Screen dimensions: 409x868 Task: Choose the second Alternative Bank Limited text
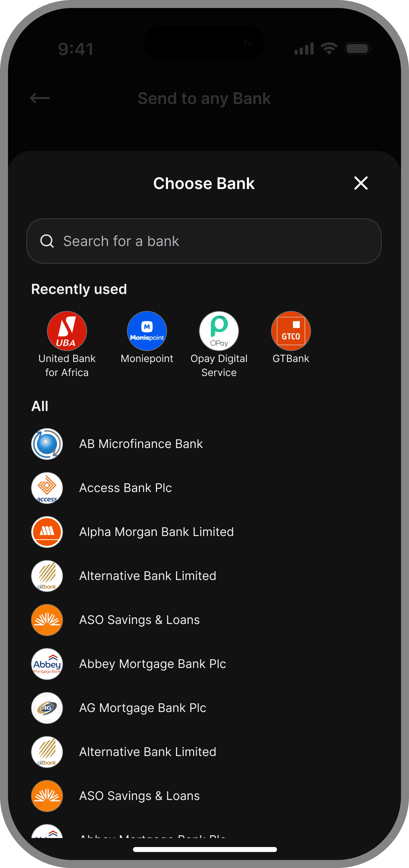pos(148,752)
